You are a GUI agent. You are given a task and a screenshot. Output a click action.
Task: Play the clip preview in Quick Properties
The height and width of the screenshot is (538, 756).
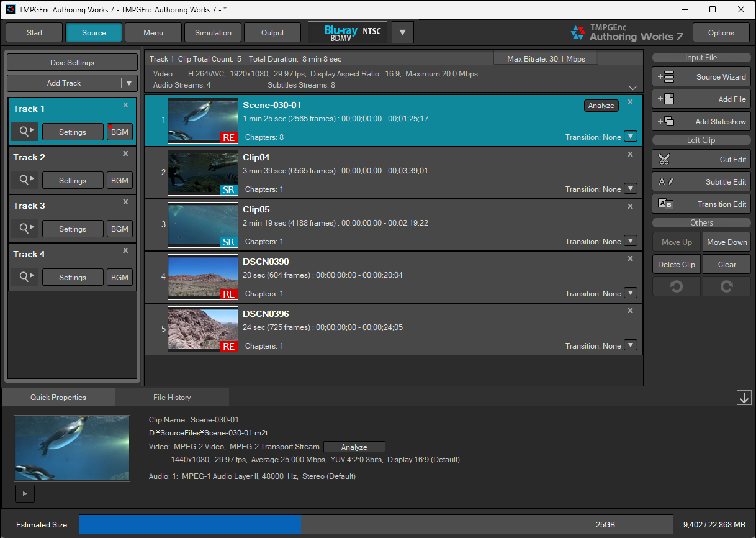tap(24, 493)
